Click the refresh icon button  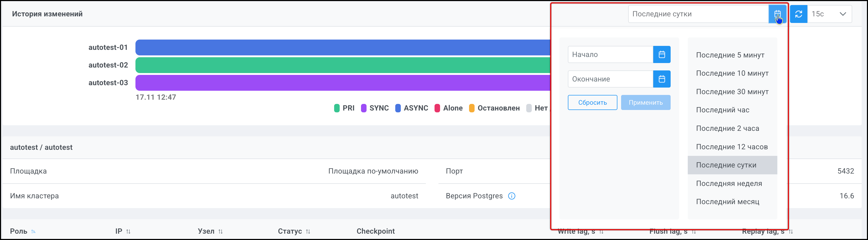pyautogui.click(x=798, y=14)
